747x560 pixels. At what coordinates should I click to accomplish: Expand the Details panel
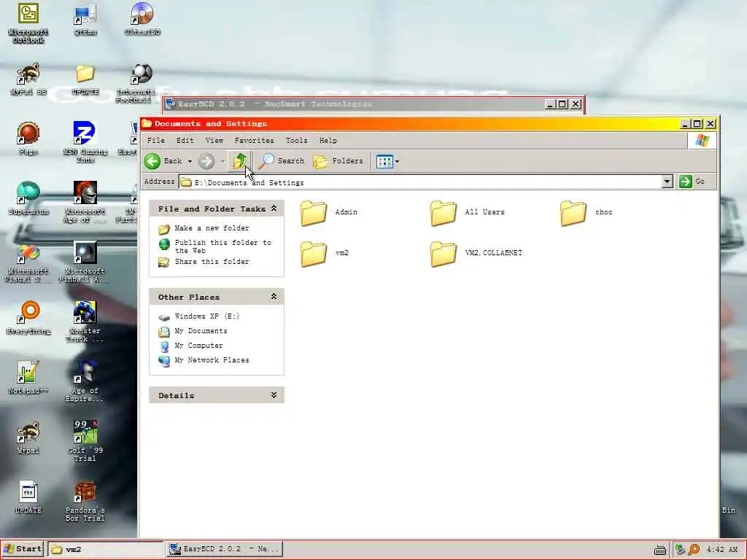tap(274, 394)
